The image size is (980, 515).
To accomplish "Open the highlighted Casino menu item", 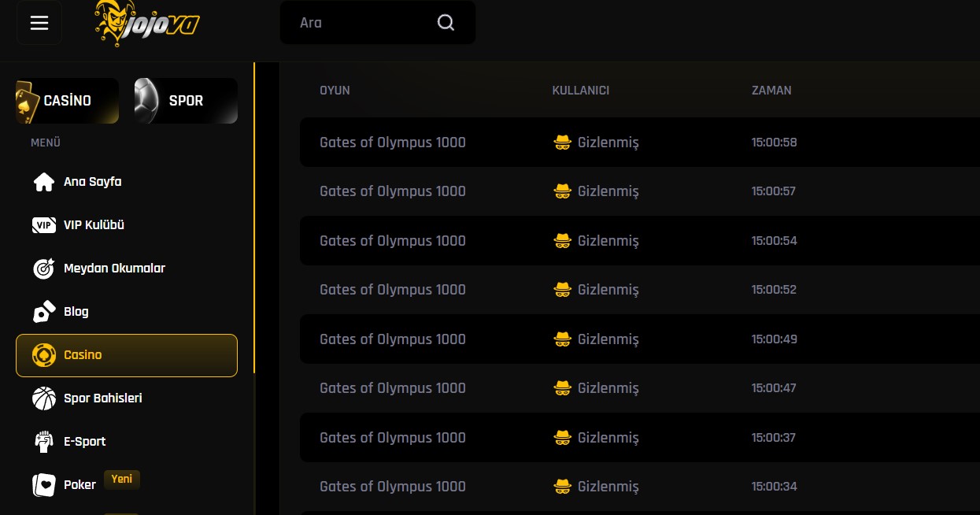I will coord(126,355).
